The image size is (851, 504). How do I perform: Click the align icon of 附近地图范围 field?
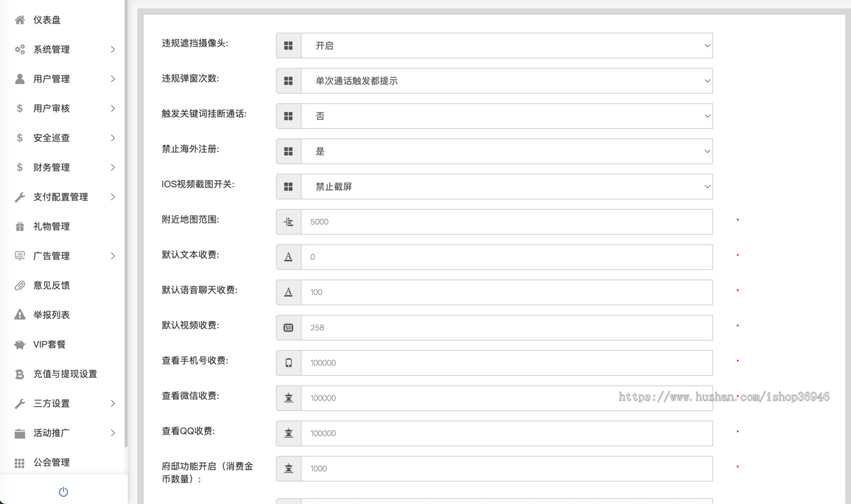tap(289, 222)
